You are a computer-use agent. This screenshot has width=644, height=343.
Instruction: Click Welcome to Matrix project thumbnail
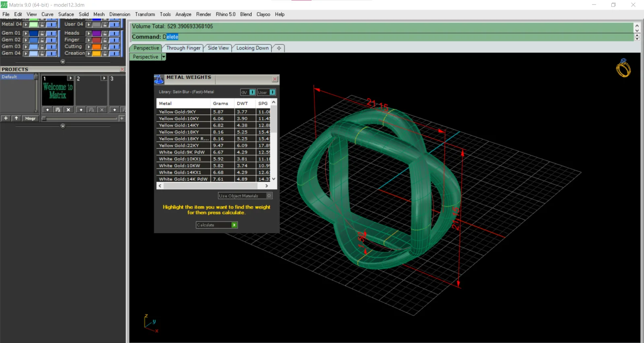tap(58, 91)
